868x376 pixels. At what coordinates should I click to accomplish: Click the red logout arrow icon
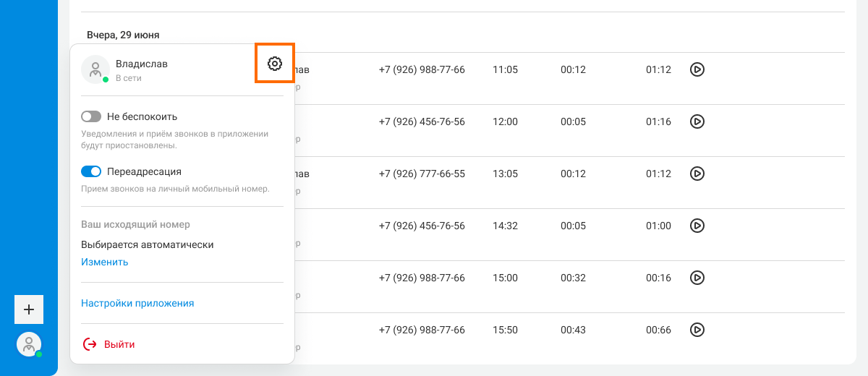90,344
